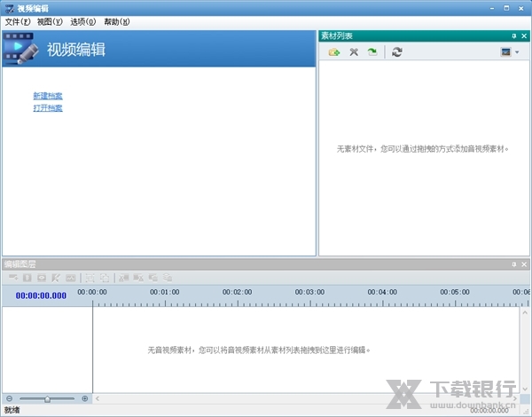Click the stacked layers icon in 编辑图层 toolbar
Viewport: 532px width, 417px height.
[168, 278]
